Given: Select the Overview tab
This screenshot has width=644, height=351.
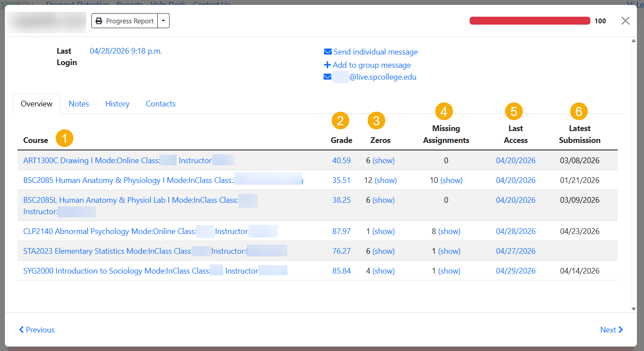Looking at the screenshot, I should 36,104.
